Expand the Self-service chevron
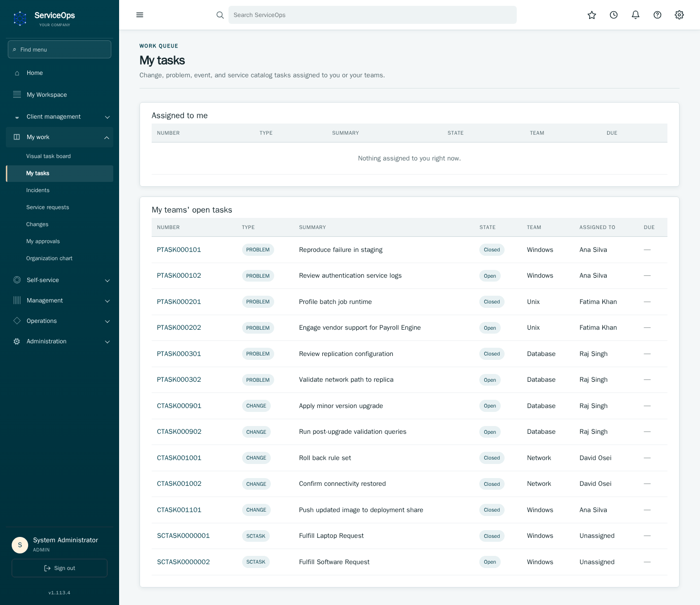 (107, 281)
